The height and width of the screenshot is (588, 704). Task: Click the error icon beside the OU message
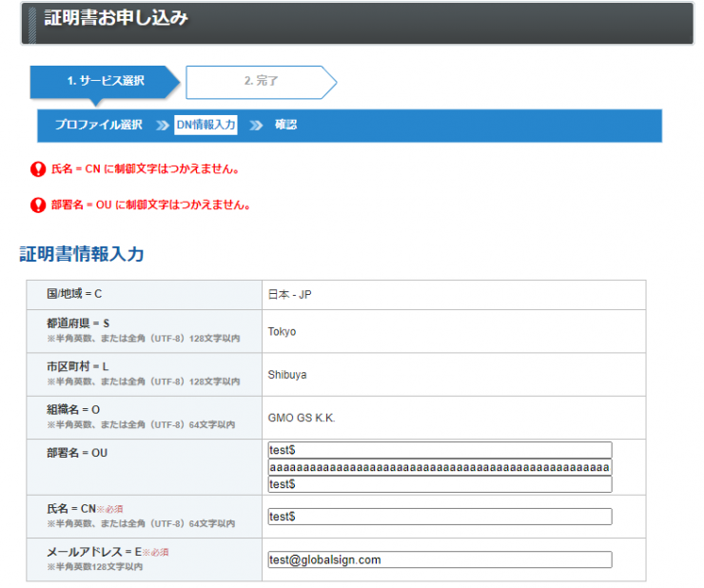click(x=38, y=206)
